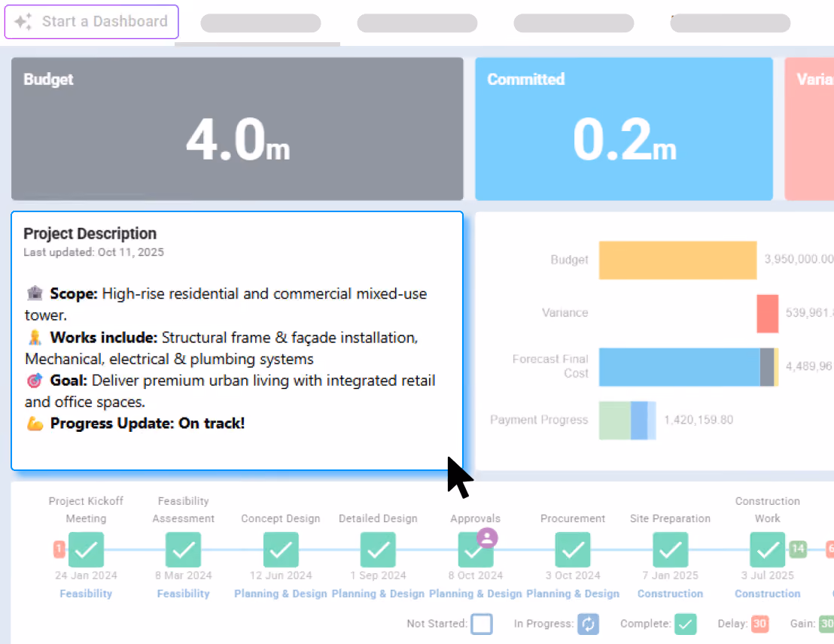Click the Complete legend green checkmark

coord(686,624)
